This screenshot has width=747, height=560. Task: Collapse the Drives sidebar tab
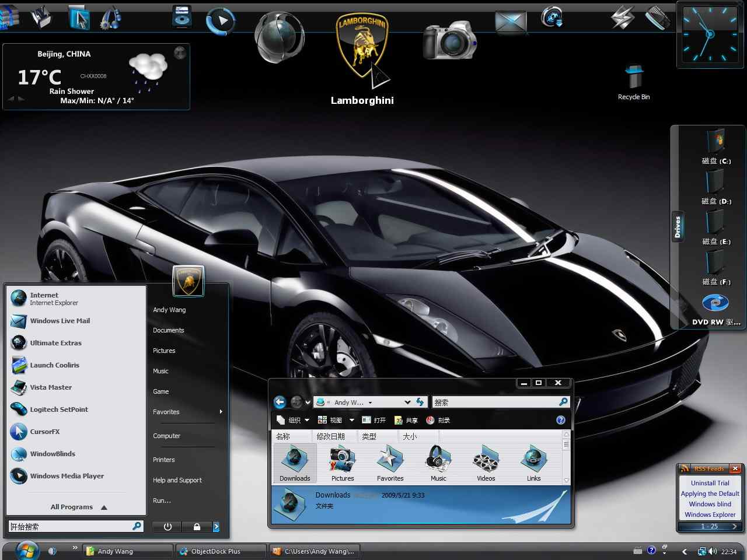tap(678, 226)
